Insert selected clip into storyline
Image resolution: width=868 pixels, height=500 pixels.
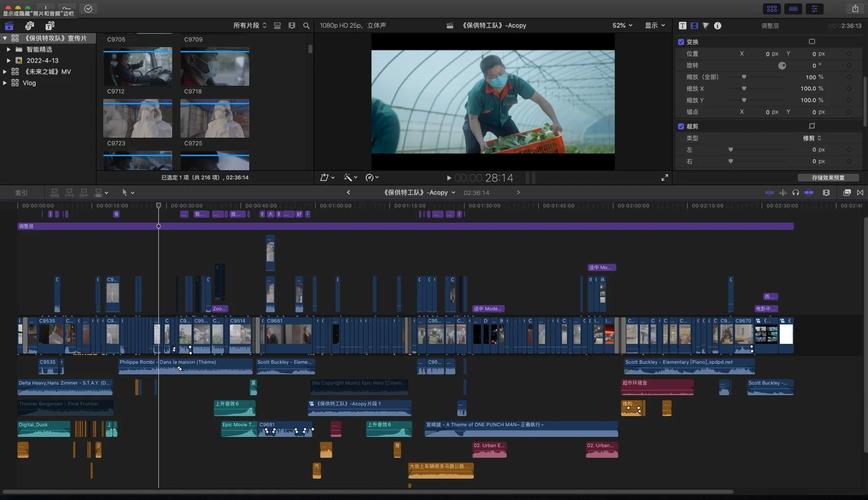pyautogui.click(x=69, y=193)
